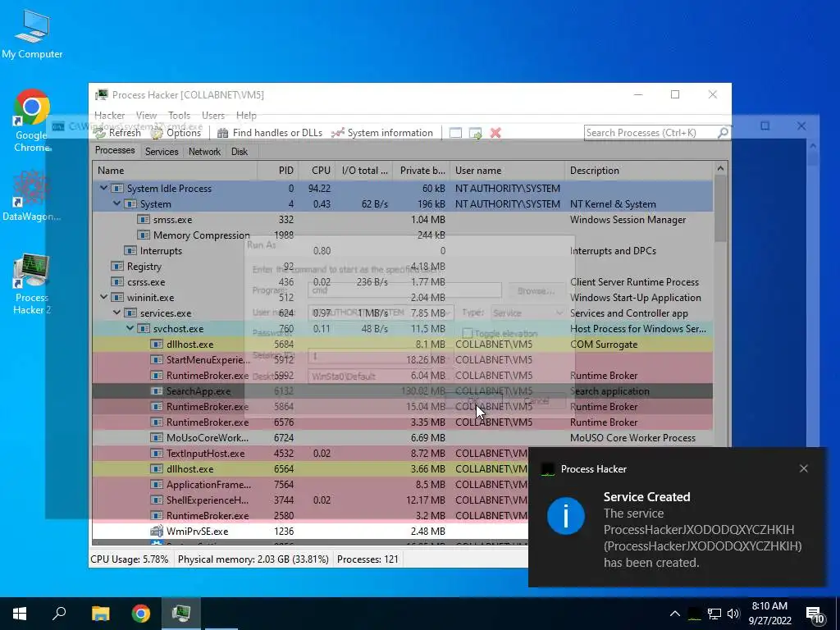Image resolution: width=840 pixels, height=630 pixels.
Task: Switch to the Services tab
Action: pos(162,152)
